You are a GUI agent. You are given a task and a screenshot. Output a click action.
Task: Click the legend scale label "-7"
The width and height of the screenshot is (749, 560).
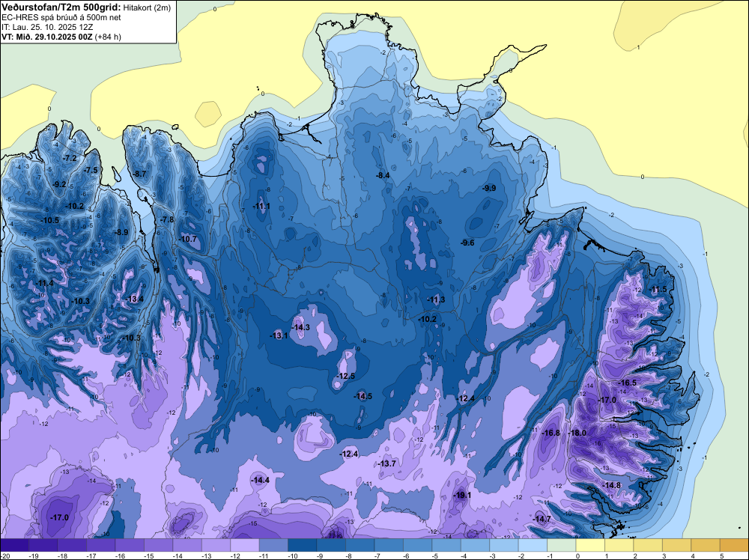pos(377,556)
